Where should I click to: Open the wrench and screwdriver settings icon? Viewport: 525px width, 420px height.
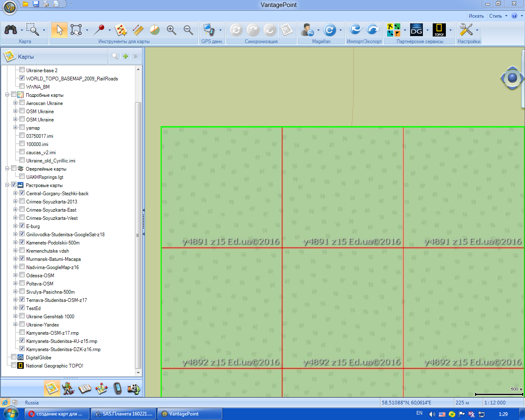click(466, 30)
